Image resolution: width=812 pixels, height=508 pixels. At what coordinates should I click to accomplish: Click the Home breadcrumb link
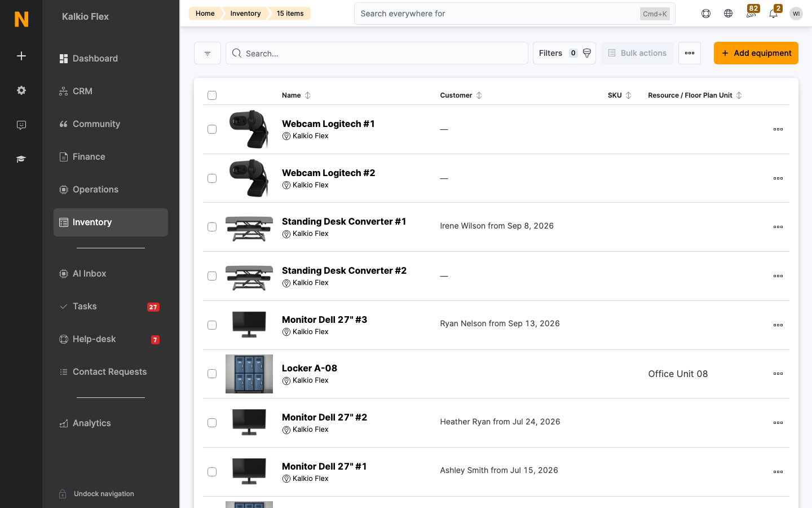(205, 14)
